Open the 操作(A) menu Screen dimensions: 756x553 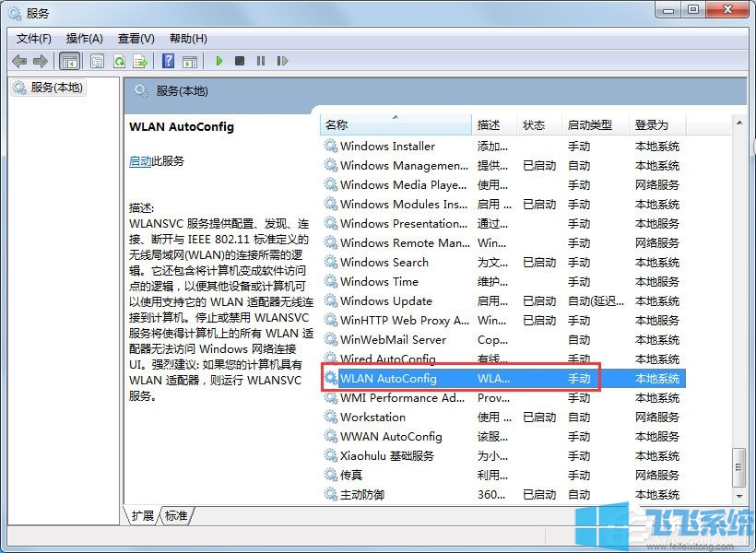click(x=84, y=38)
